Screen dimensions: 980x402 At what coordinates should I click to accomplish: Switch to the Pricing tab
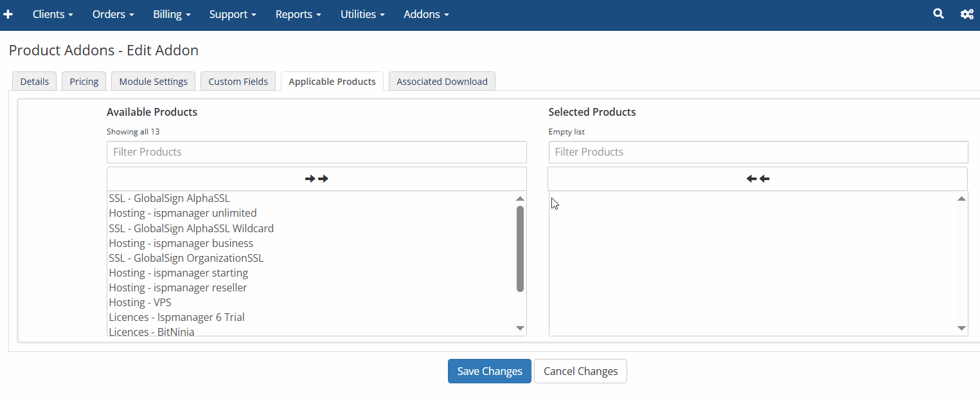coord(84,82)
